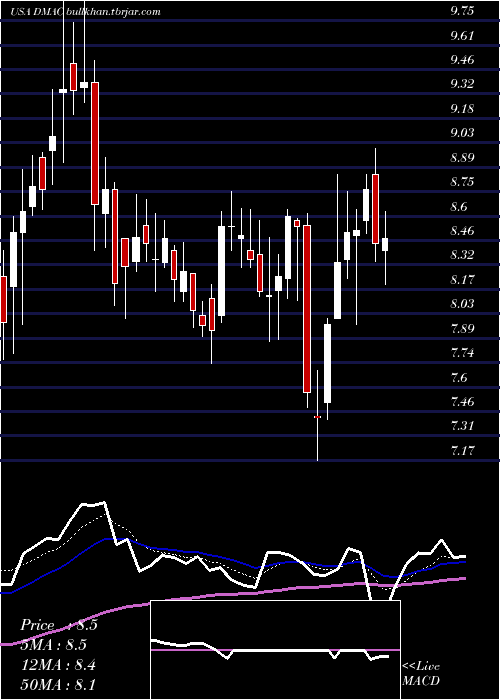This screenshot has height=700, width=500.
Task: Click the '<<Live MACD' label
Action: pos(421,674)
